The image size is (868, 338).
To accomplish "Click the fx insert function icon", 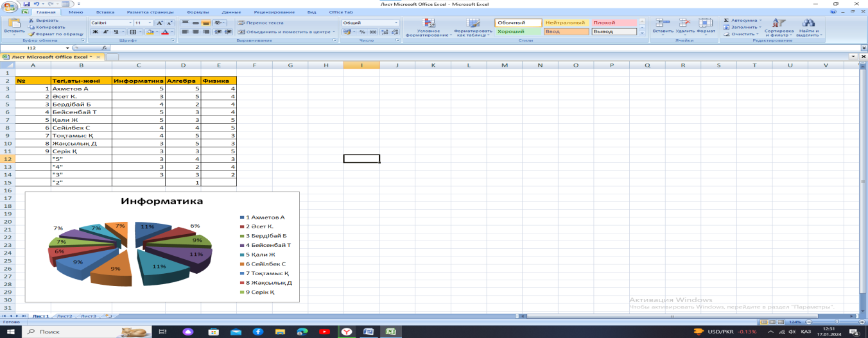I will (x=105, y=48).
